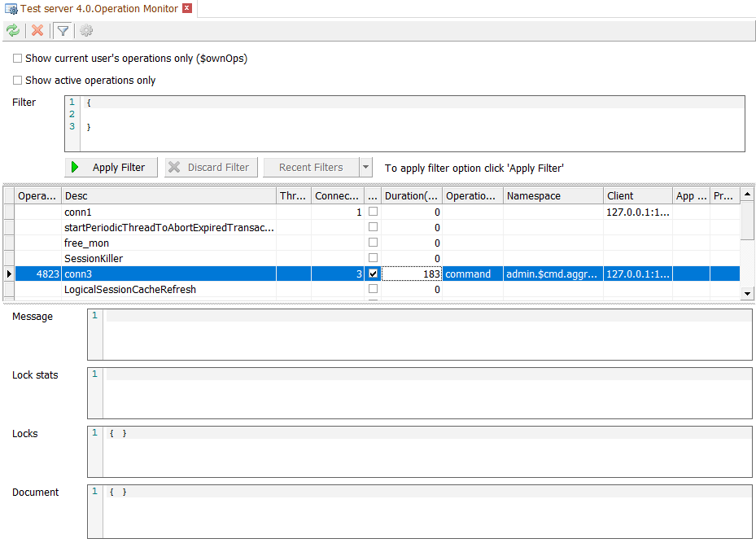Open the Recent Filters dropdown arrow

click(366, 168)
